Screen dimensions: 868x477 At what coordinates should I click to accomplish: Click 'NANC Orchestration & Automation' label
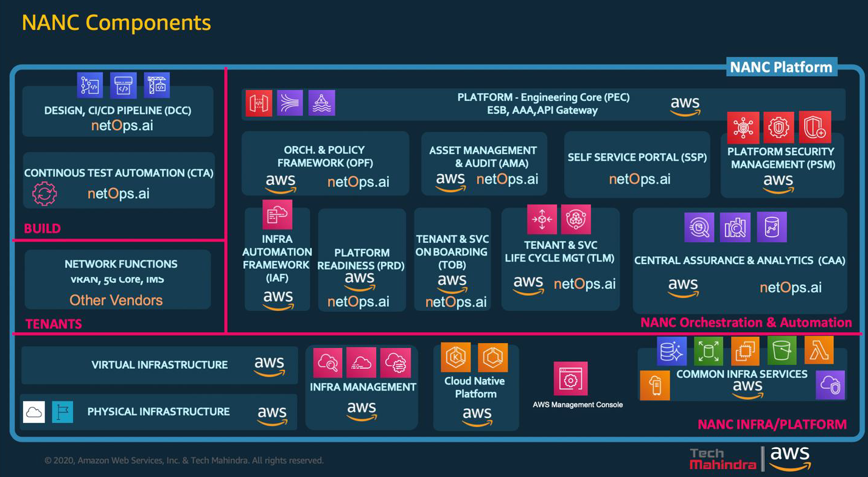(x=746, y=322)
